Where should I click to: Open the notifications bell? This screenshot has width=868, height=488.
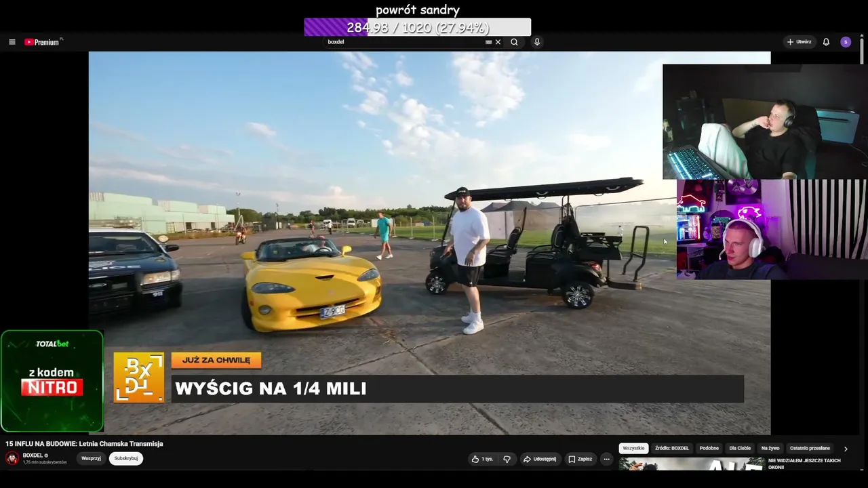tap(826, 42)
